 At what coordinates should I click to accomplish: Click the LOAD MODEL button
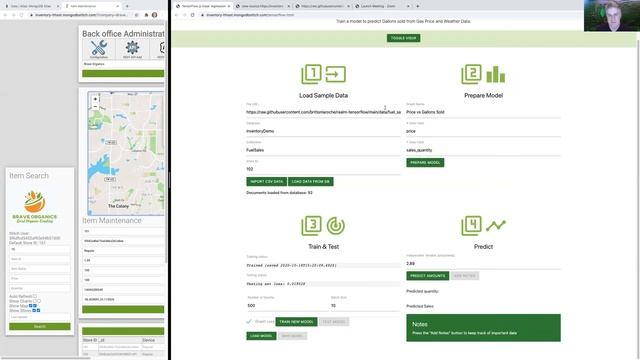(x=261, y=336)
